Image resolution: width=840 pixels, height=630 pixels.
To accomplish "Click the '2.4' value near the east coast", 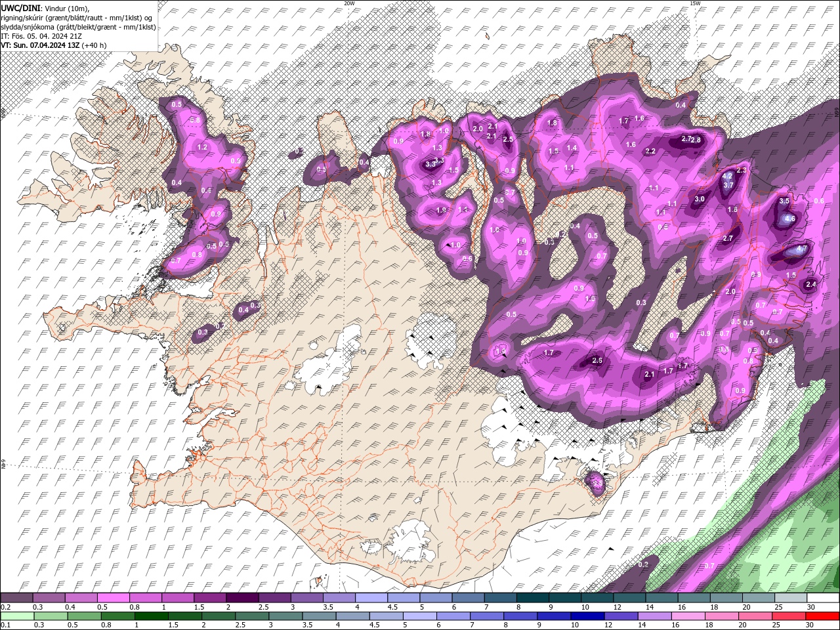I will pyautogui.click(x=811, y=285).
